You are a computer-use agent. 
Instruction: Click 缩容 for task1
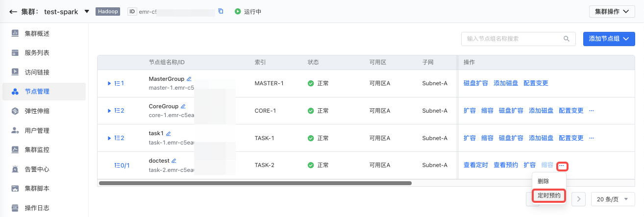click(487, 138)
